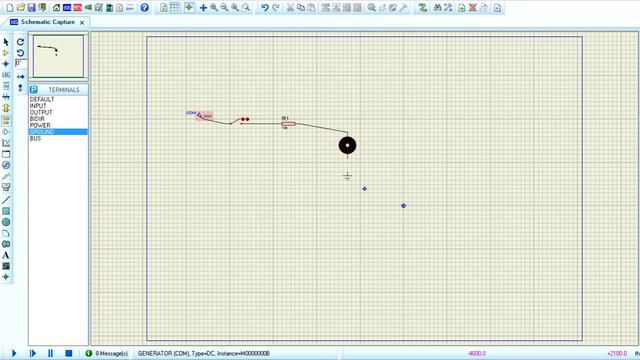Select the Junction Dot Mode tool

coord(6,64)
